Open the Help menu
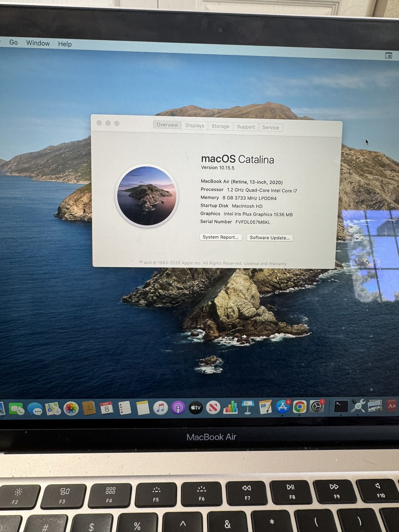This screenshot has width=399, height=532. click(65, 44)
